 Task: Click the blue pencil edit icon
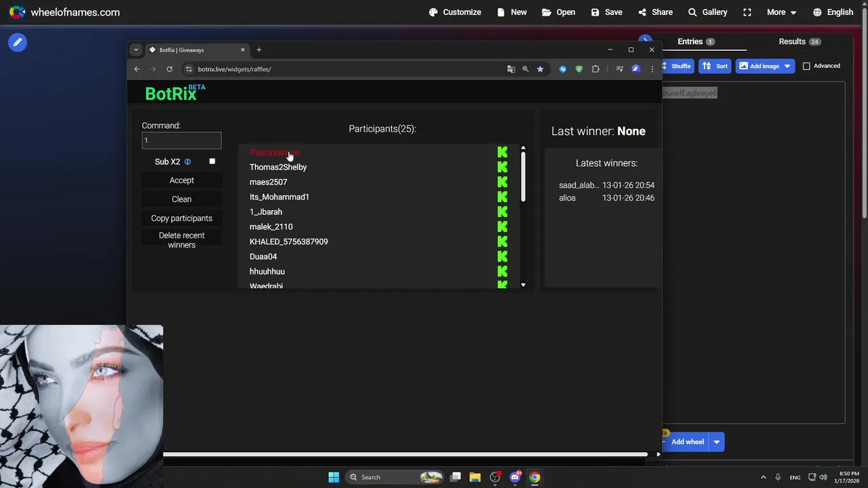pyautogui.click(x=18, y=42)
